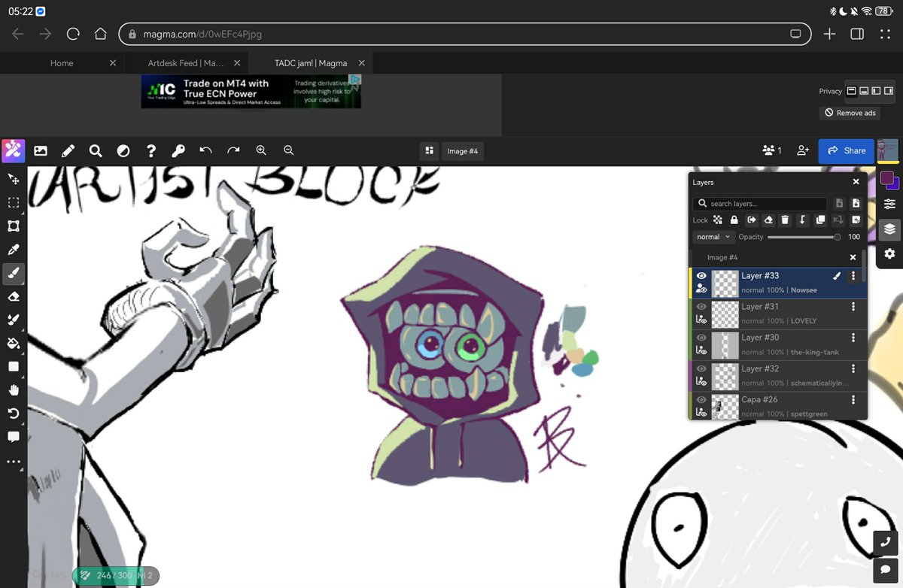Open the layers stack panel icon
The width and height of the screenshot is (903, 588).
(889, 229)
